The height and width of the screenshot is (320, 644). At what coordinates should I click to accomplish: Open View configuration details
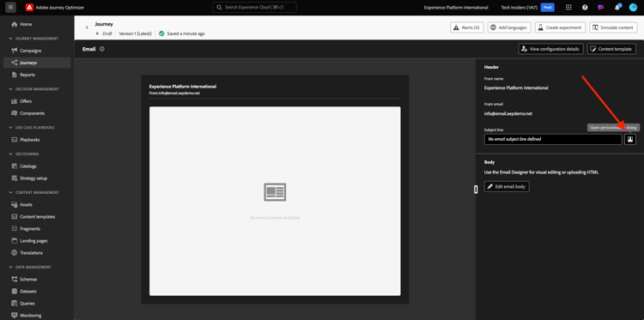(x=550, y=49)
